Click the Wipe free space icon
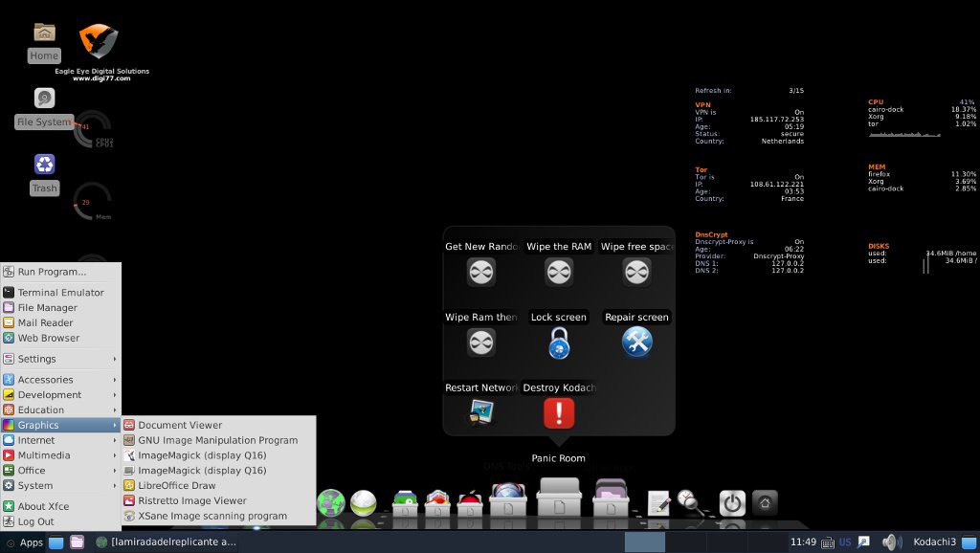Image resolution: width=980 pixels, height=553 pixels. click(637, 272)
